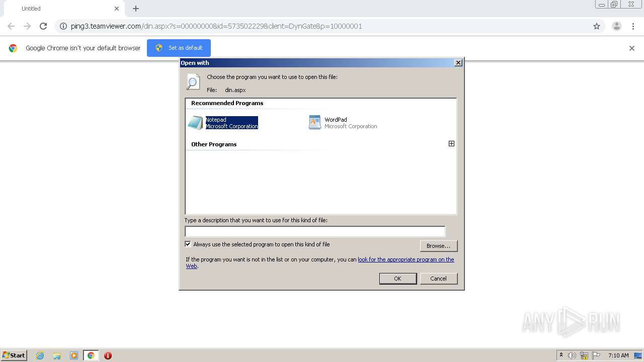
Task: Uncheck Always use the selected program checkbox
Action: pos(188,244)
